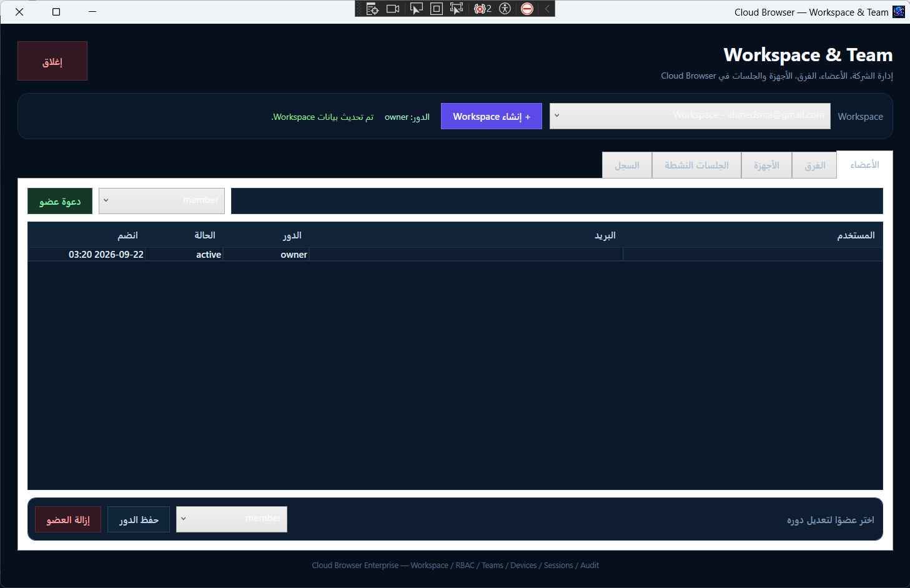Image resolution: width=910 pixels, height=588 pixels.
Task: Click the green Workspace updated status message
Action: tap(322, 117)
